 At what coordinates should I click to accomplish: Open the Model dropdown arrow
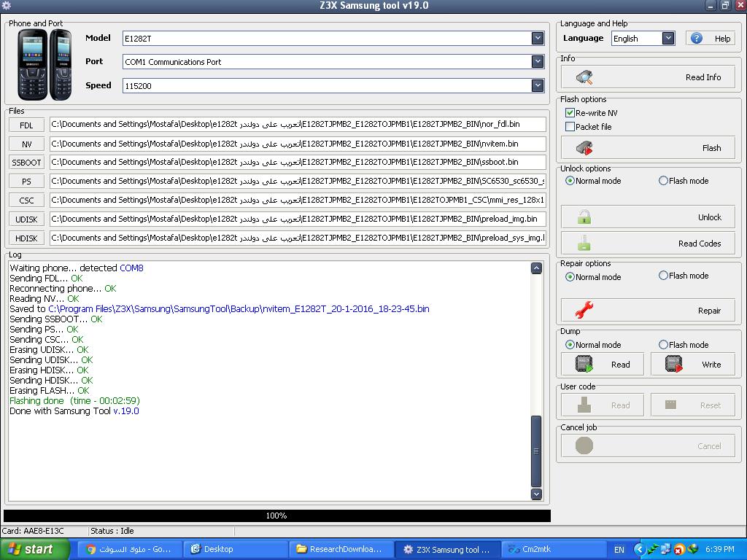pos(538,38)
